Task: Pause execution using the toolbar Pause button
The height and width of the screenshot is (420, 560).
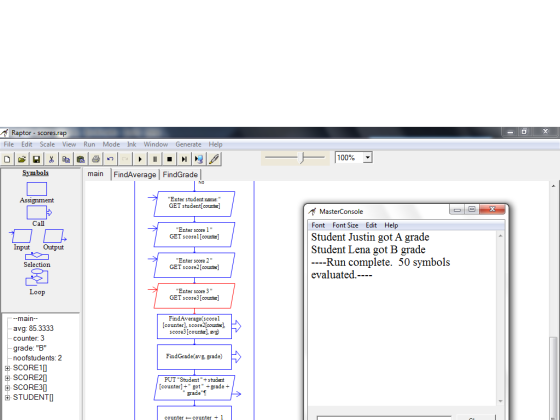Action: click(155, 159)
